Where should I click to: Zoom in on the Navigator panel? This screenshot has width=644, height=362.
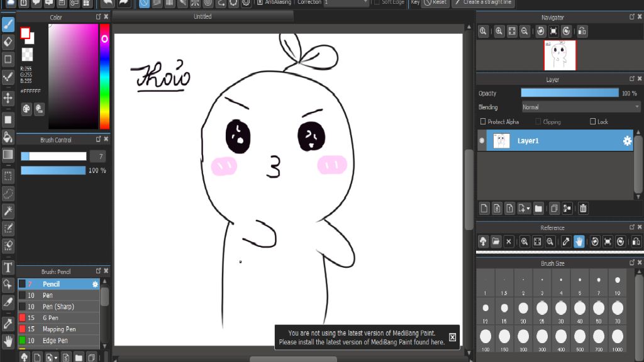499,31
